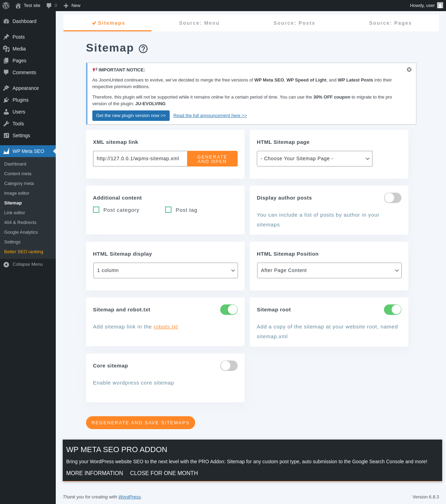Screen dimensions: 446x504
Task: Open 404 & Redirects in the submenu
Action: (20, 223)
